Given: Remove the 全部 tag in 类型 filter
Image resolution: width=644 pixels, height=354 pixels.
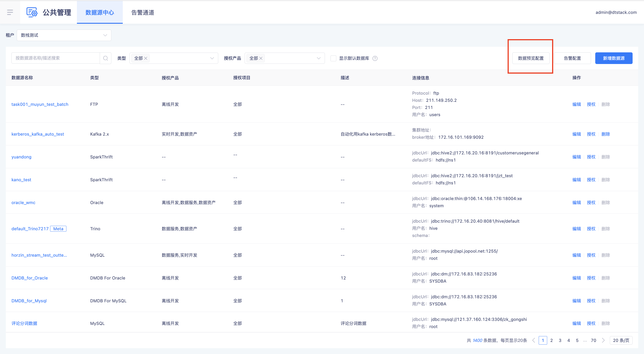Looking at the screenshot, I should 146,58.
